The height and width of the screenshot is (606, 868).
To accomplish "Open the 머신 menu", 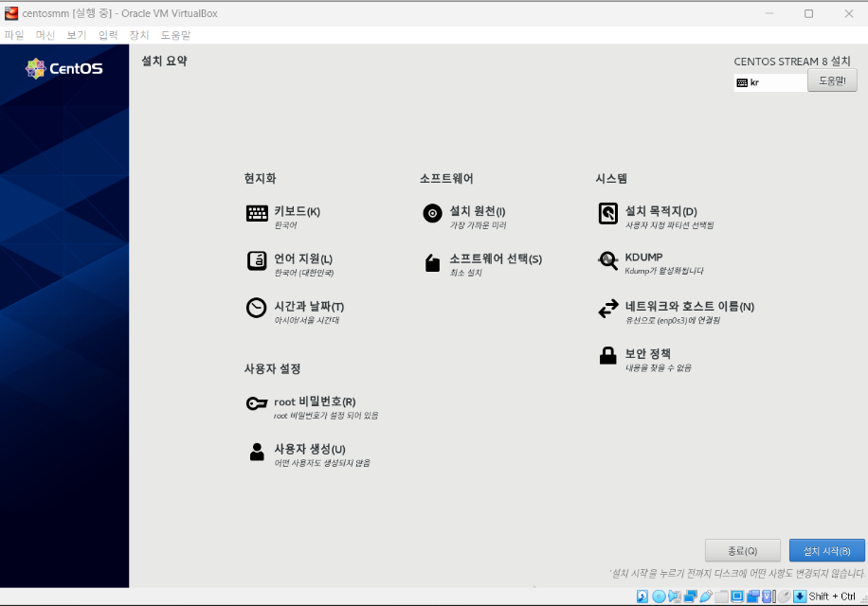I will tap(45, 35).
